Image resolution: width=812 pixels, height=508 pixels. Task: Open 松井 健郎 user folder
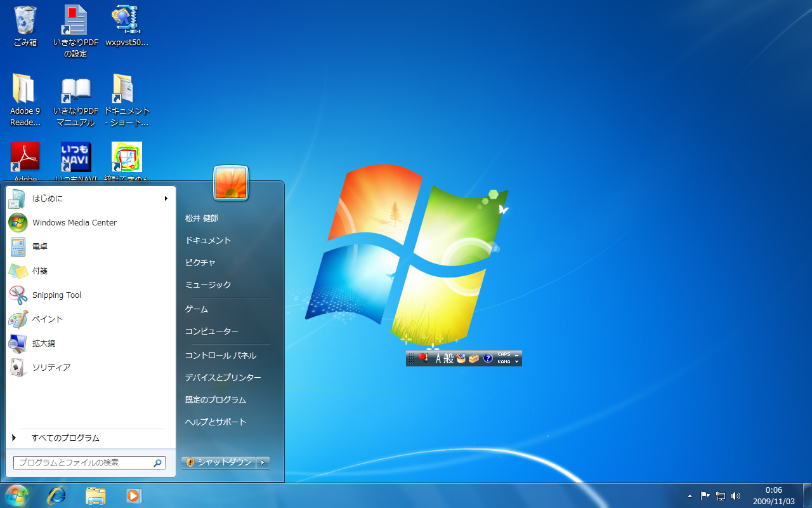tap(202, 218)
